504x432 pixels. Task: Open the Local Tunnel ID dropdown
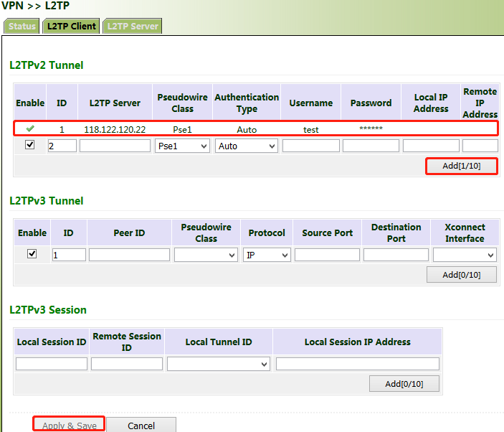pyautogui.click(x=219, y=364)
